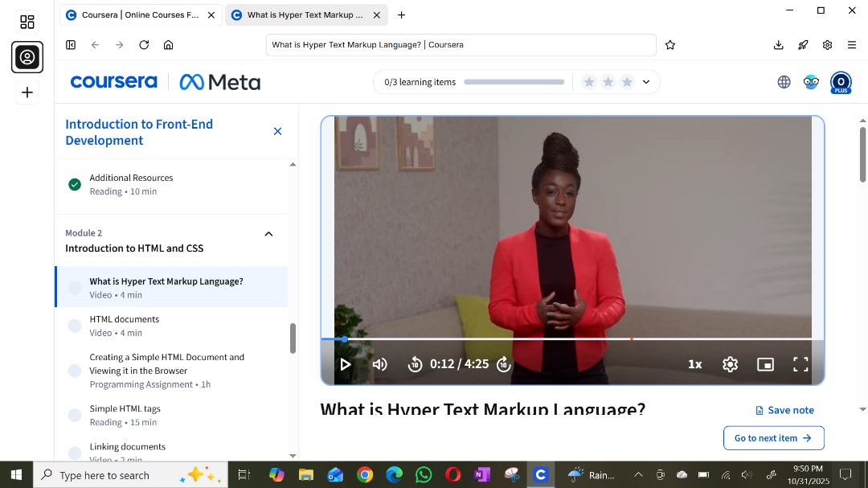Open user profile avatar menu
The width and height of the screenshot is (868, 488).
841,83
